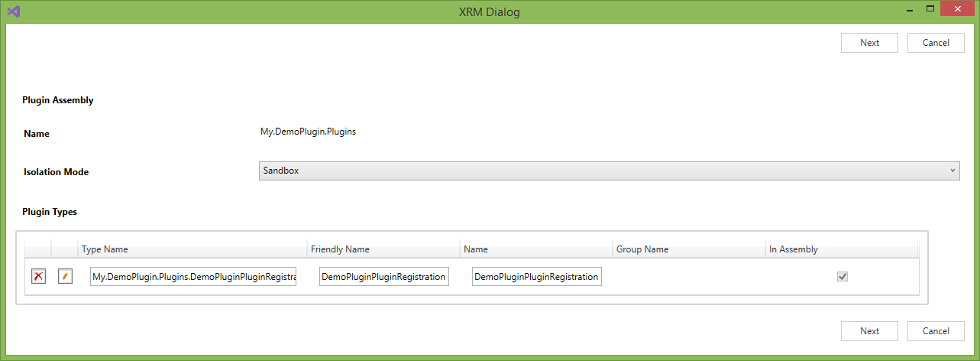This screenshot has width=980, height=361.
Task: Click the red X delete plugin type icon
Action: point(38,277)
